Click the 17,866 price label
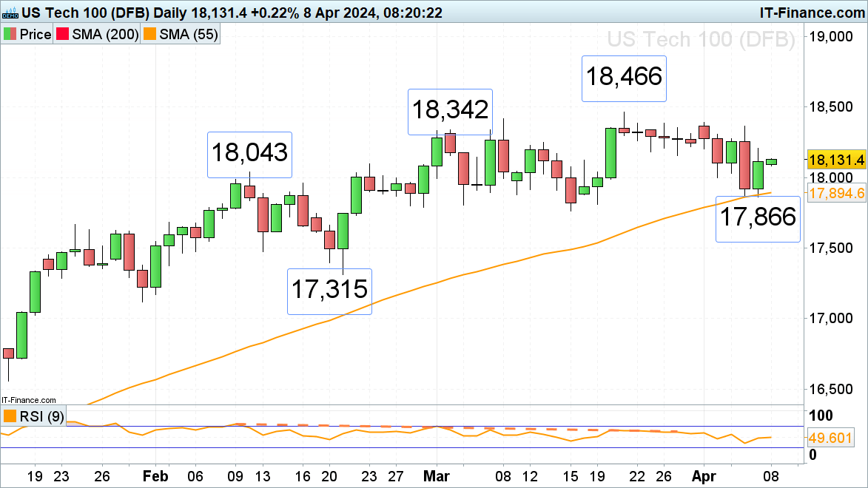 point(758,219)
